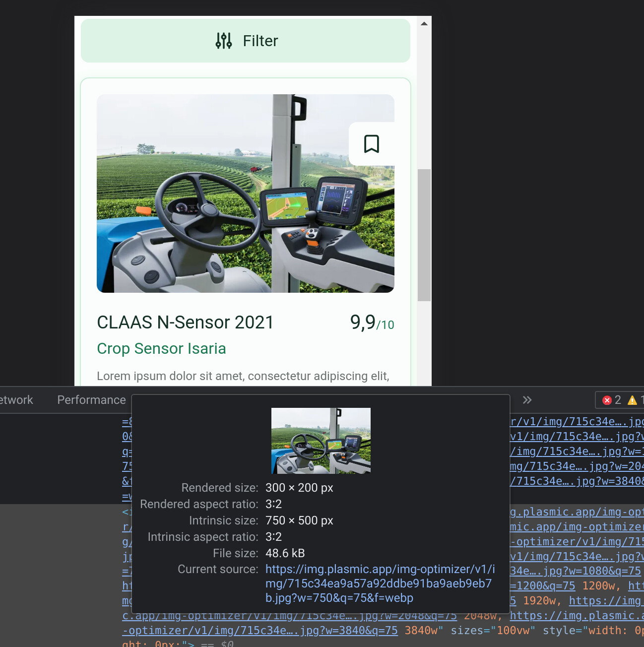Screen dimensions: 644x647
Task: Click the red error count icon
Action: (607, 400)
